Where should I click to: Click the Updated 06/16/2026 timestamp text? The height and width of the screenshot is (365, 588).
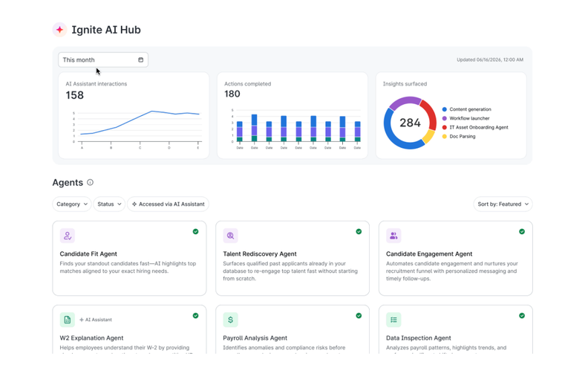click(490, 59)
